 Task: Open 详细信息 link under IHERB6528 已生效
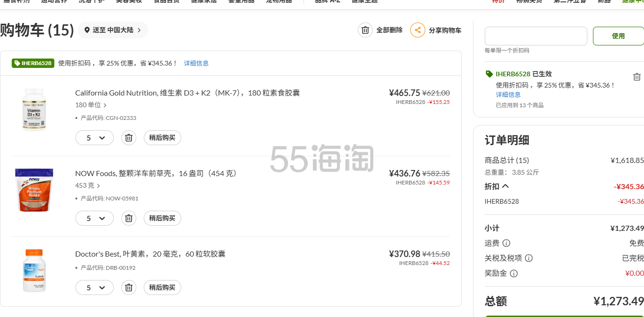[508, 95]
